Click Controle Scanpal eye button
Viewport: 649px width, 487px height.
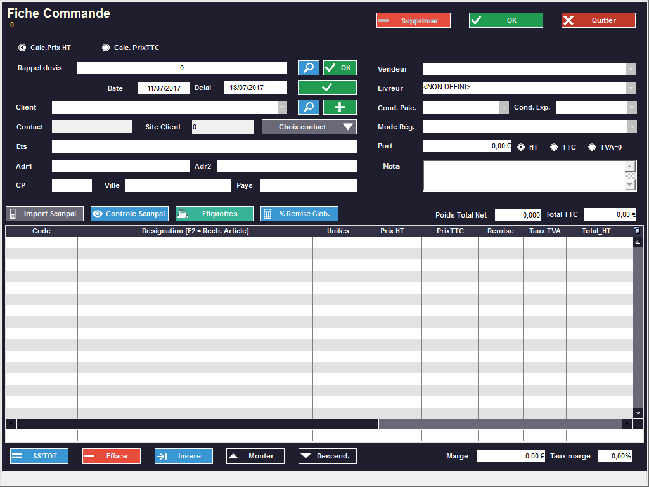pos(129,214)
